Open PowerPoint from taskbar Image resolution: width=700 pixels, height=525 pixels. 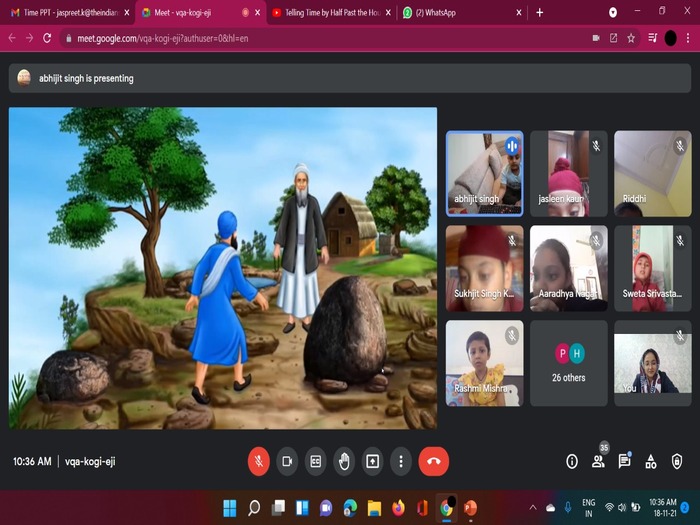(471, 508)
